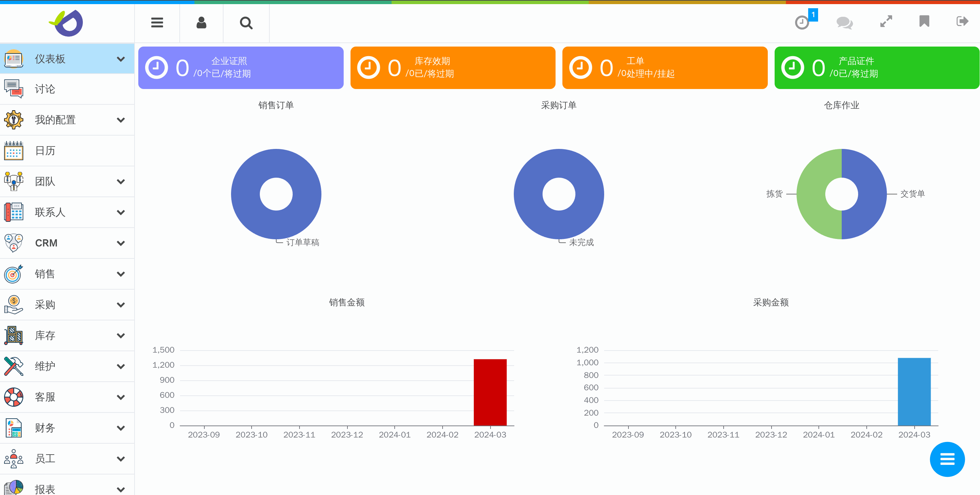Expand the 财务 sidebar chevron
This screenshot has width=980, height=495.
coord(120,428)
